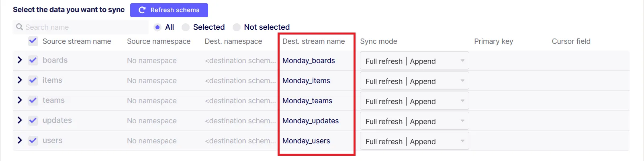Select the All radio button
Screen dimensions: 644x161
click(x=157, y=27)
